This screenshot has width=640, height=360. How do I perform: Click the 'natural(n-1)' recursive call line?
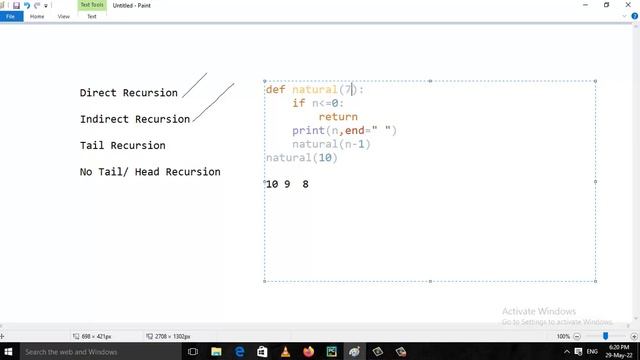click(x=331, y=144)
